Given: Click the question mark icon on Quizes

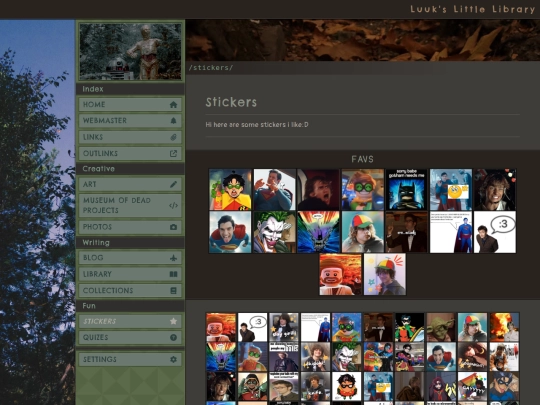Looking at the screenshot, I should pyautogui.click(x=173, y=338).
